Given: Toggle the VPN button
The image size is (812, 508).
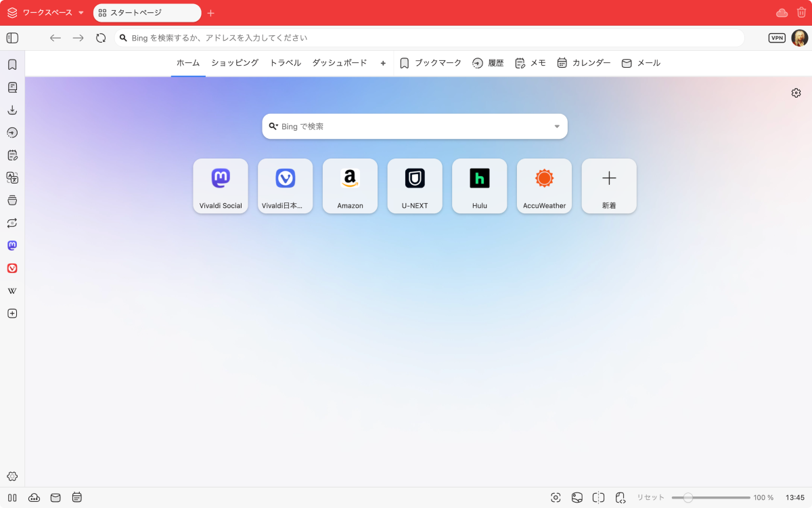Looking at the screenshot, I should point(777,38).
